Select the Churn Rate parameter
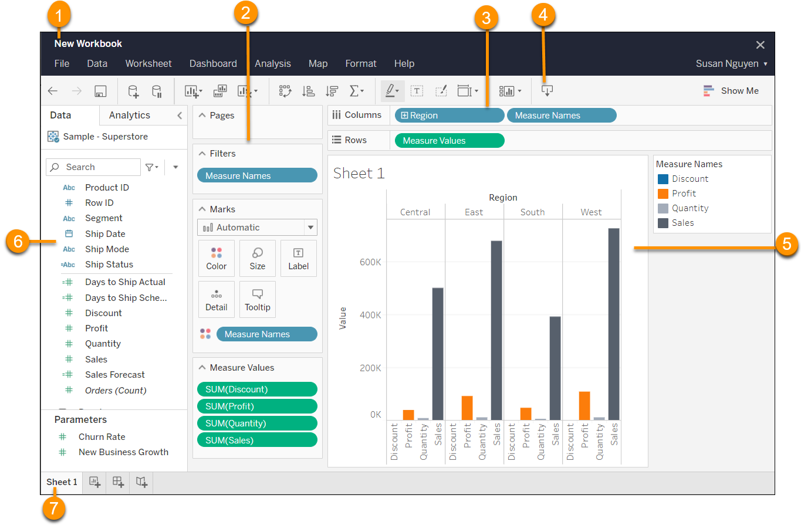801x532 pixels. 102,437
